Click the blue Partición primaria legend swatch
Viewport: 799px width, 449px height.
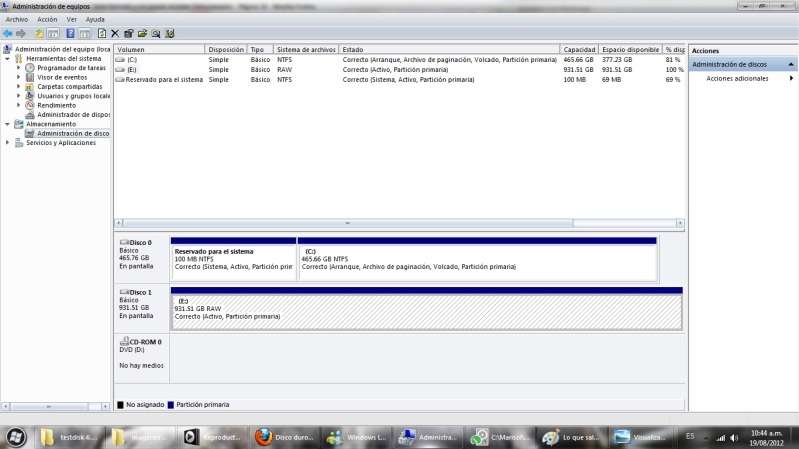[x=171, y=405]
